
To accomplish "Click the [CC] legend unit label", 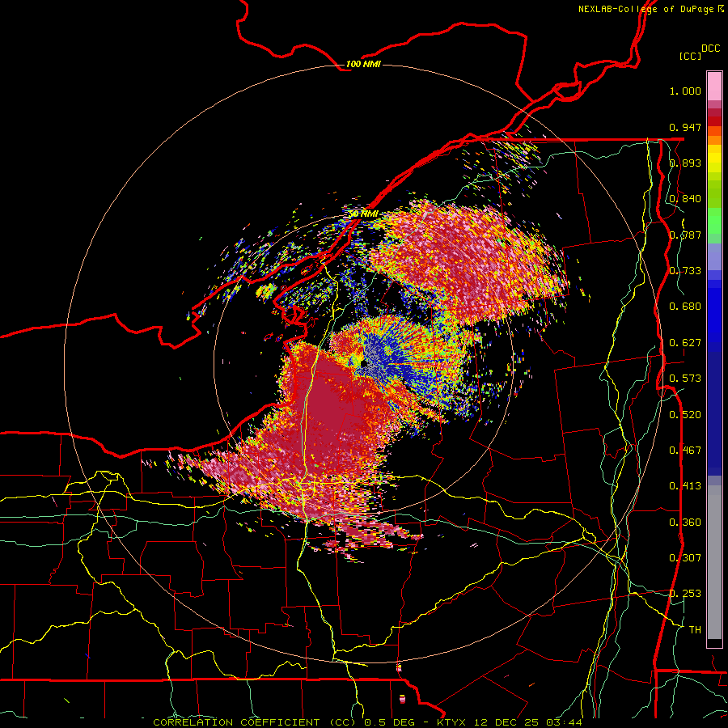I will (x=690, y=56).
